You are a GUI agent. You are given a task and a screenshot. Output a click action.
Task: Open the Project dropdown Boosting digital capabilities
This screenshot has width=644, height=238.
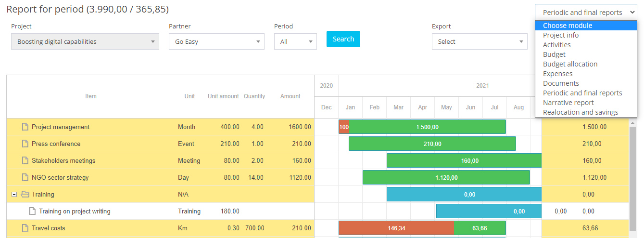[x=85, y=42]
